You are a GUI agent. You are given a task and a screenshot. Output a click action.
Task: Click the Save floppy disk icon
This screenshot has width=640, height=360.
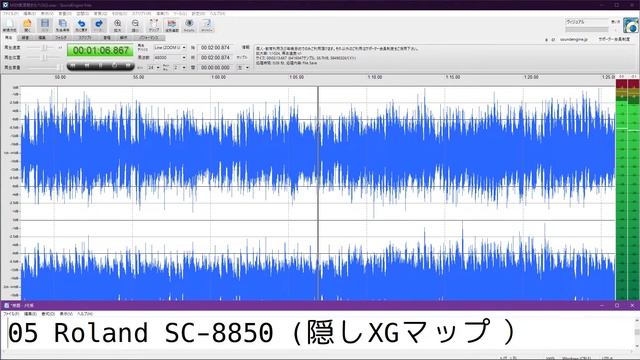coord(45,25)
